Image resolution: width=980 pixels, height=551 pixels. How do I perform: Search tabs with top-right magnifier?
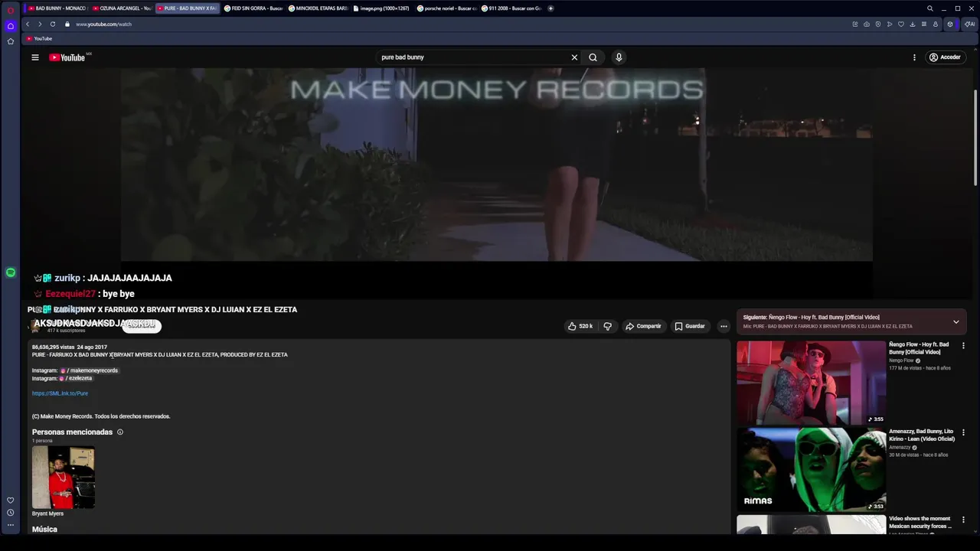pos(930,8)
